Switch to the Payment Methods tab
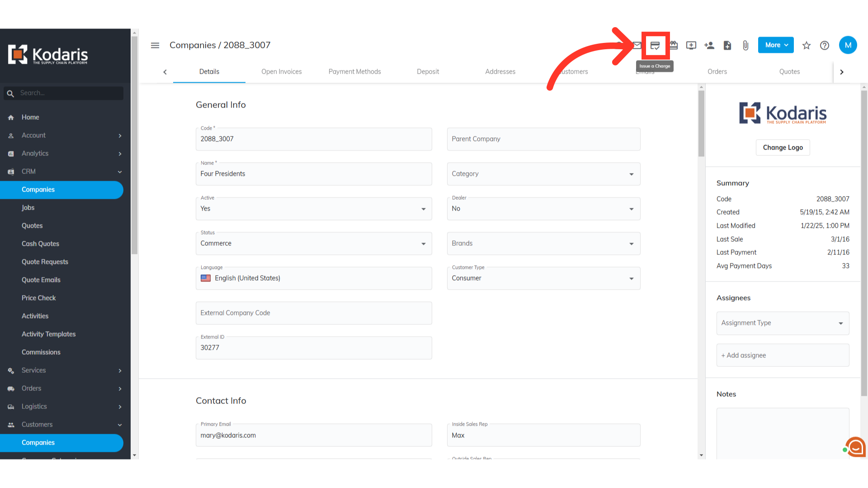Image resolution: width=868 pixels, height=488 pixels. [354, 71]
